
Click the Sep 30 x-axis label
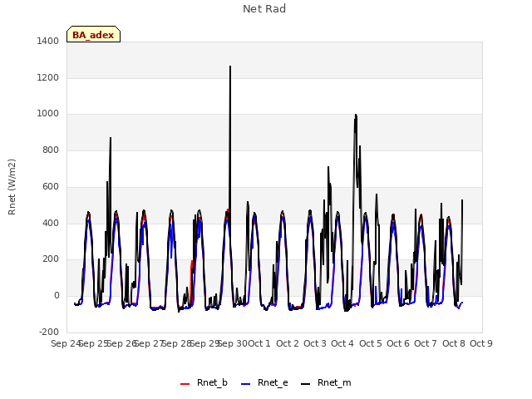point(233,343)
